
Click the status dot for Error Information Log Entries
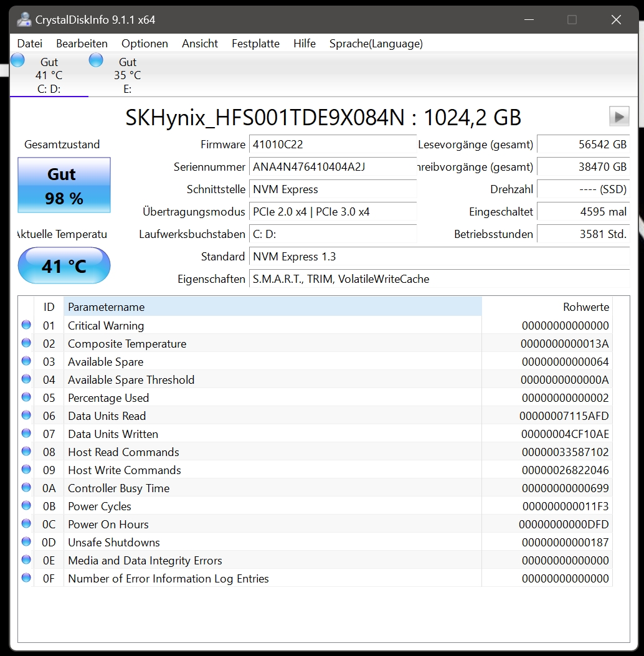pyautogui.click(x=26, y=578)
